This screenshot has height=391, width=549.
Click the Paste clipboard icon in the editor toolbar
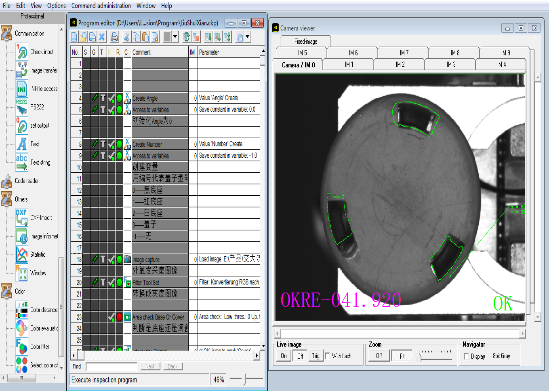tap(145, 36)
